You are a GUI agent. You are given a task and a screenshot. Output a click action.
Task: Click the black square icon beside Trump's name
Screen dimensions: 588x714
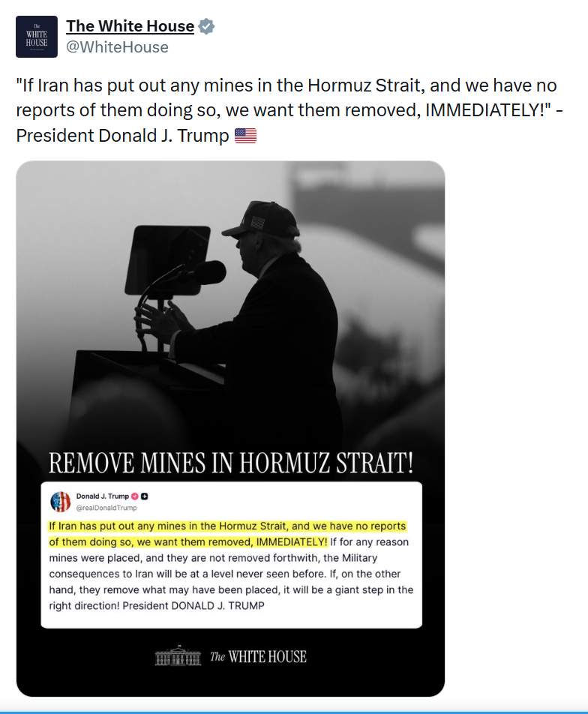coord(145,496)
